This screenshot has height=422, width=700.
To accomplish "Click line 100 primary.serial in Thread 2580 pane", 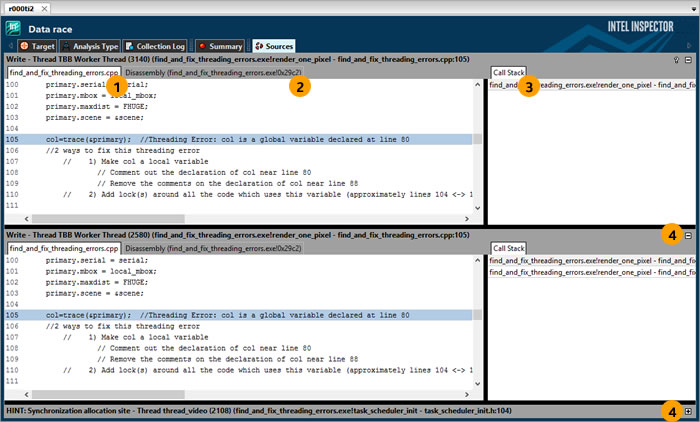I will 96,260.
